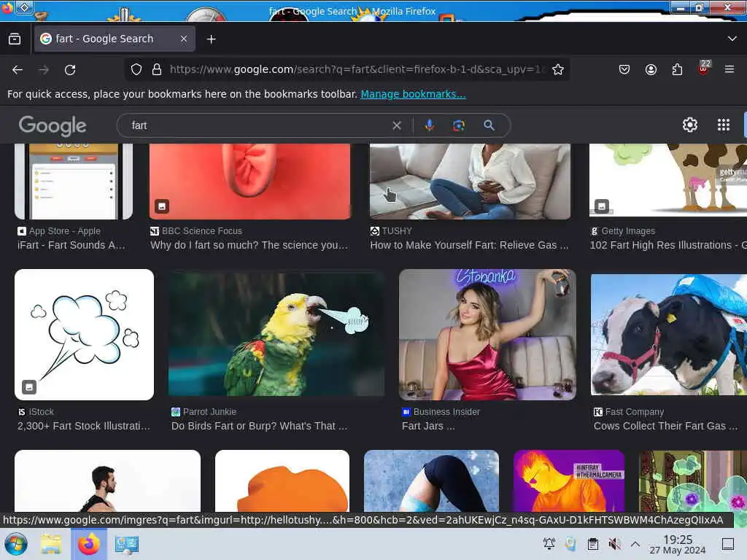Go back to the previous page
The height and width of the screenshot is (560, 747).
(18, 70)
